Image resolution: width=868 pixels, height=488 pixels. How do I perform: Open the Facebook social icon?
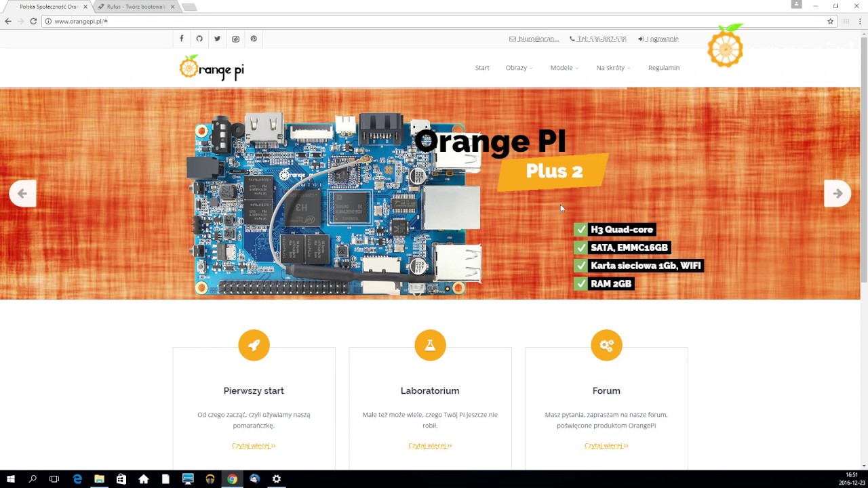click(181, 39)
